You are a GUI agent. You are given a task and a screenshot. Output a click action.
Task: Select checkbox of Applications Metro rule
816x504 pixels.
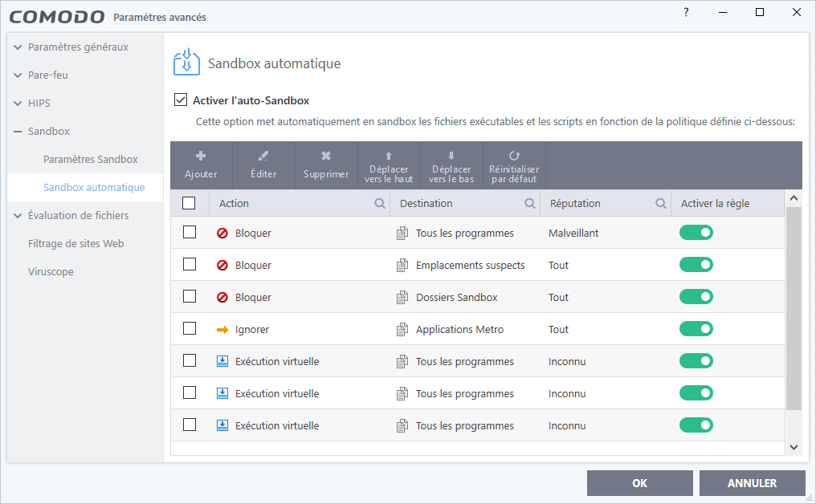(x=190, y=329)
